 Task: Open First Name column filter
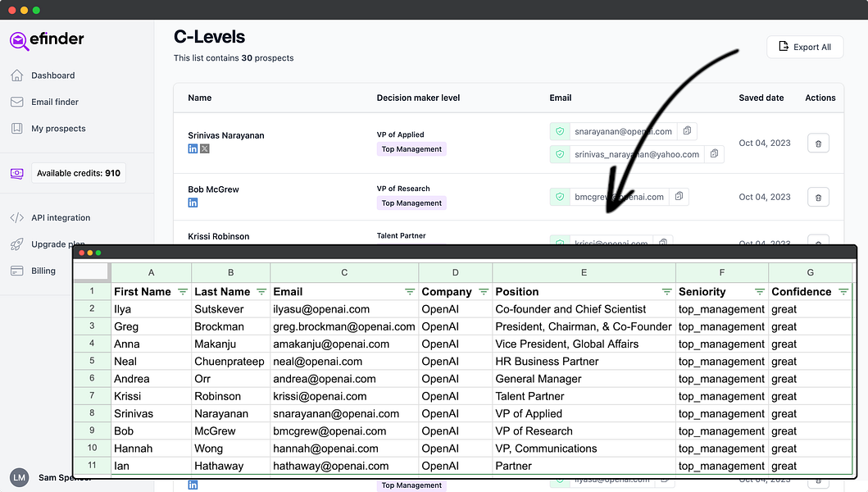tap(182, 292)
